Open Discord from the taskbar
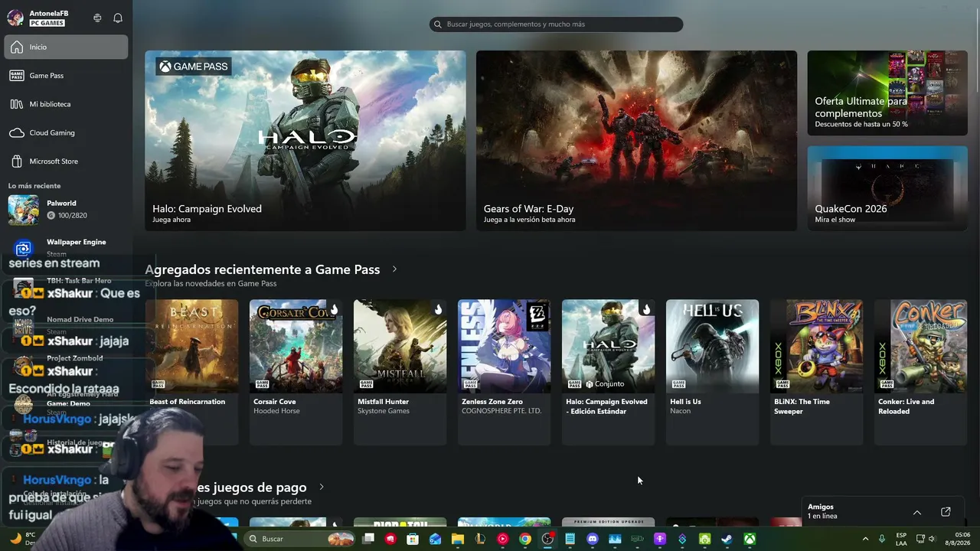980x551 pixels. 592,539
